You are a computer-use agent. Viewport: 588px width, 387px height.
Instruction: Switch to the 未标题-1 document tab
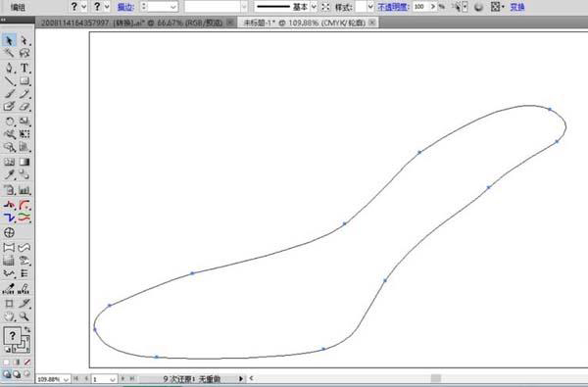click(305, 23)
